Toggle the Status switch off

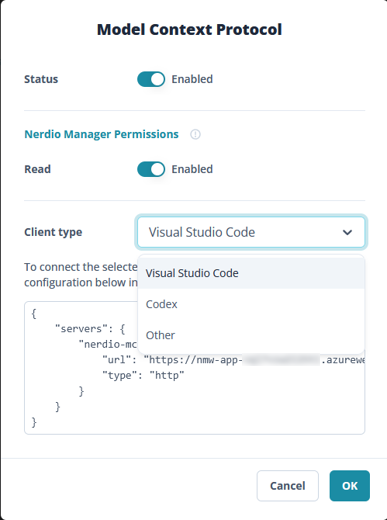(x=151, y=79)
